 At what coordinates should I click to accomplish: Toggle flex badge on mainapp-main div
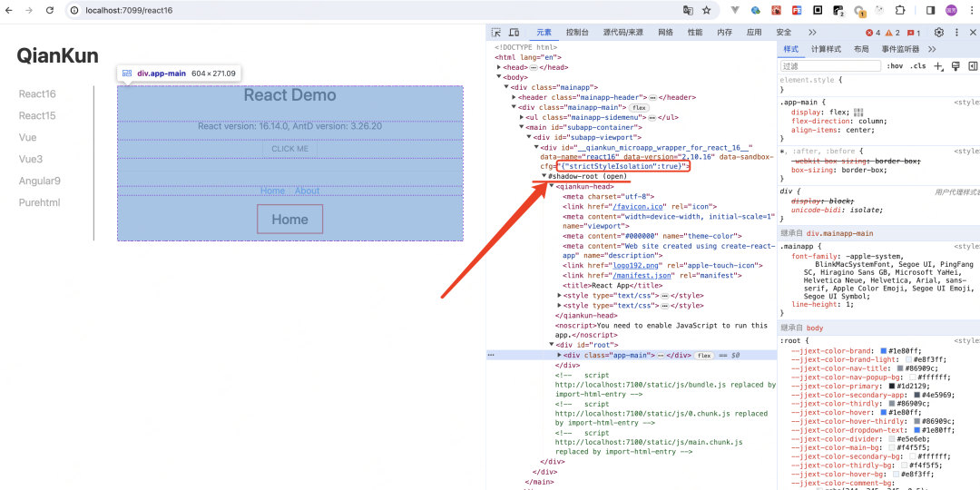point(639,107)
